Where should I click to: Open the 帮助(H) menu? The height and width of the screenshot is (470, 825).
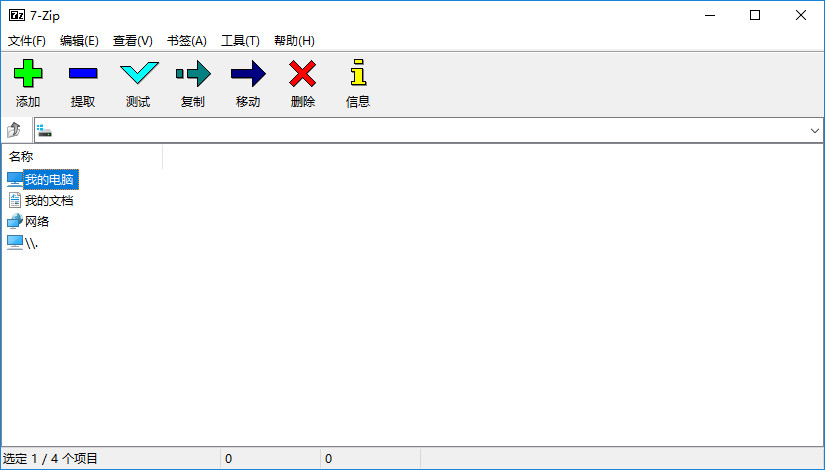pyautogui.click(x=294, y=41)
